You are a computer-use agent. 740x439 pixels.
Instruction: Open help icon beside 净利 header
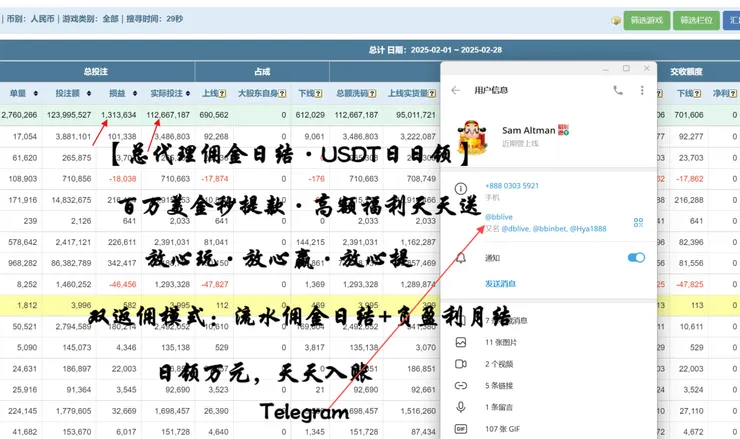coord(733,93)
